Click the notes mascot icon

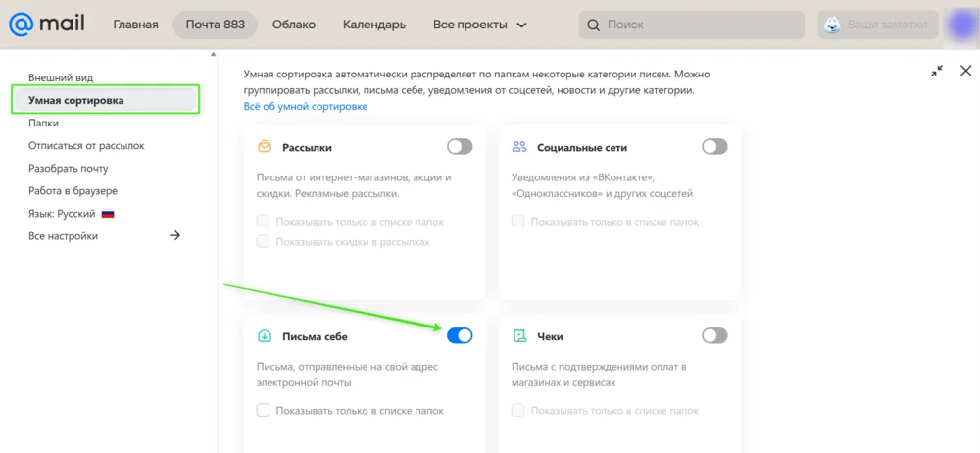(832, 25)
